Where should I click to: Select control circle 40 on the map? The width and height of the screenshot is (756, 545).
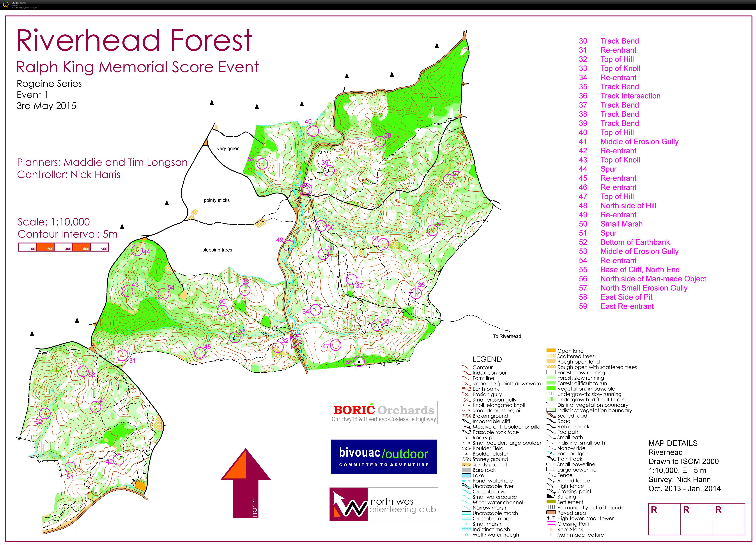[313, 131]
